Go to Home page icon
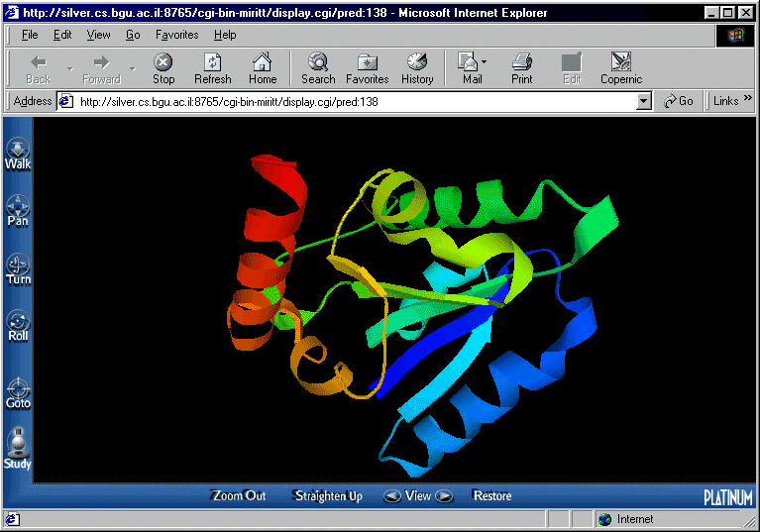Viewport: 760px width, 532px height. [x=263, y=68]
